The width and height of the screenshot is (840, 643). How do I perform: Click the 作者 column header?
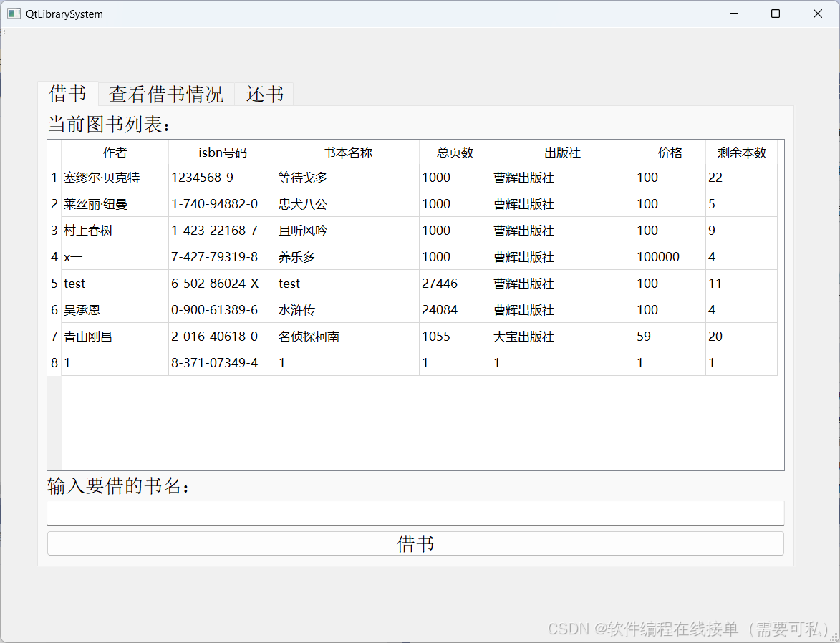click(x=115, y=153)
